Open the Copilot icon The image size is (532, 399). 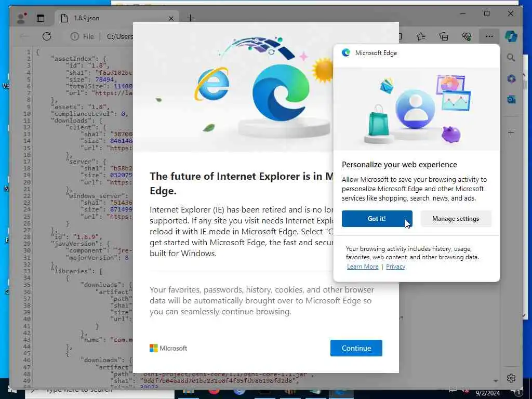[511, 36]
